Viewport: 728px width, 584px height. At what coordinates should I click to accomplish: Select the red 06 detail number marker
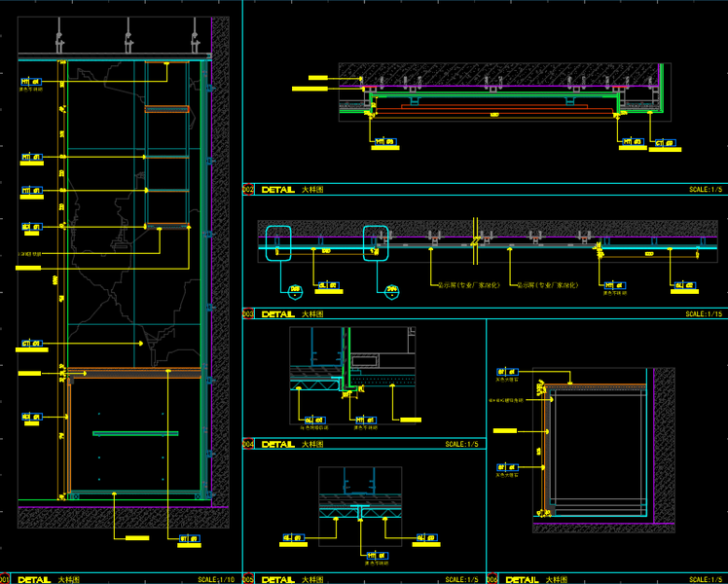(x=492, y=579)
